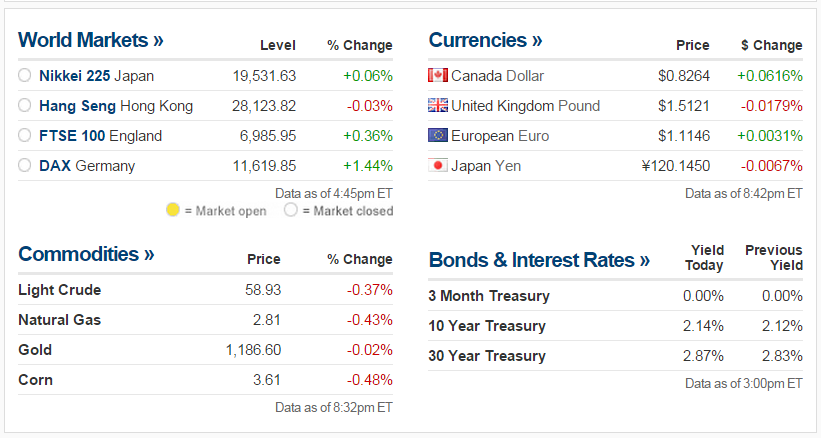Open the Nikkei 225 index link
Screen dimensions: 821x438
tap(75, 76)
